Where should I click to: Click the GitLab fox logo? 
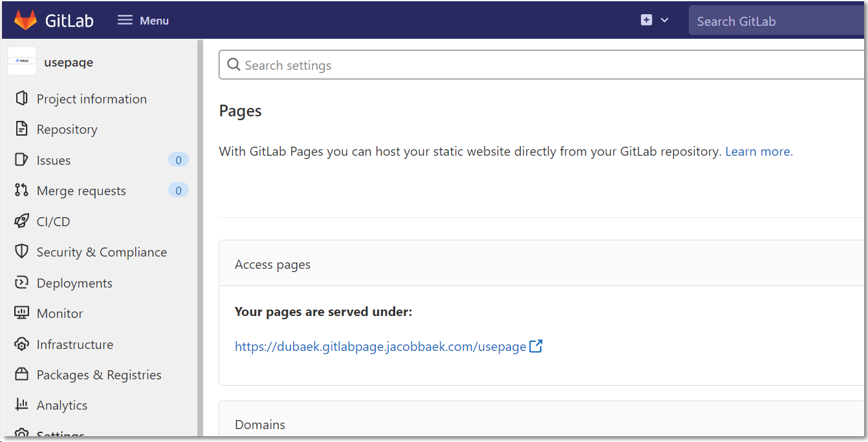pos(25,20)
